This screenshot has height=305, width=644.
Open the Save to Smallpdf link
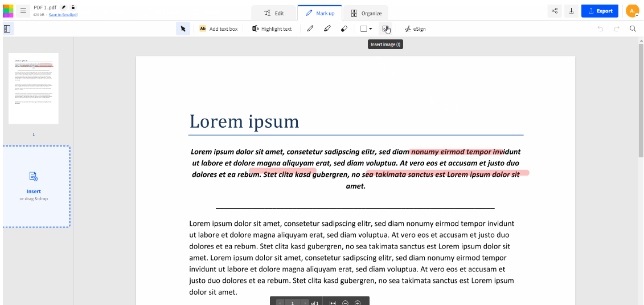tap(63, 15)
